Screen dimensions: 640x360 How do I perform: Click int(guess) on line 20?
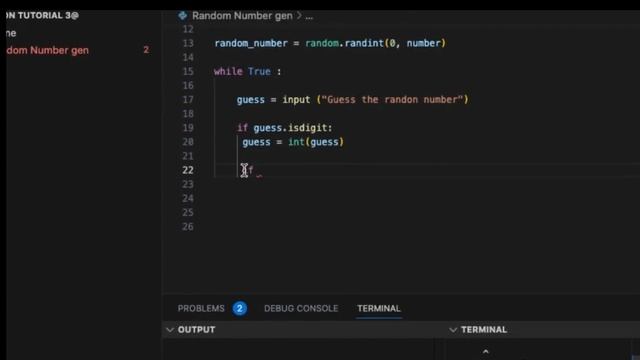click(x=316, y=142)
